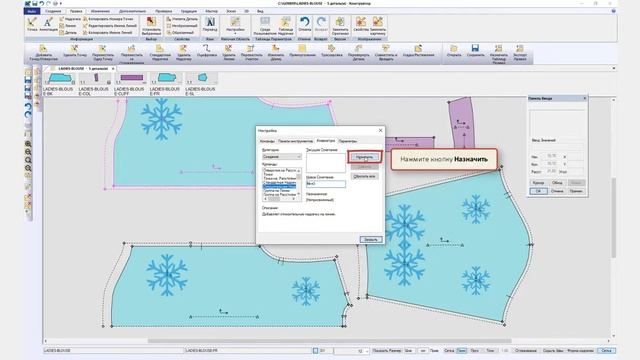
Task: Switch to the Создание ribbon tab
Action: pos(53,11)
